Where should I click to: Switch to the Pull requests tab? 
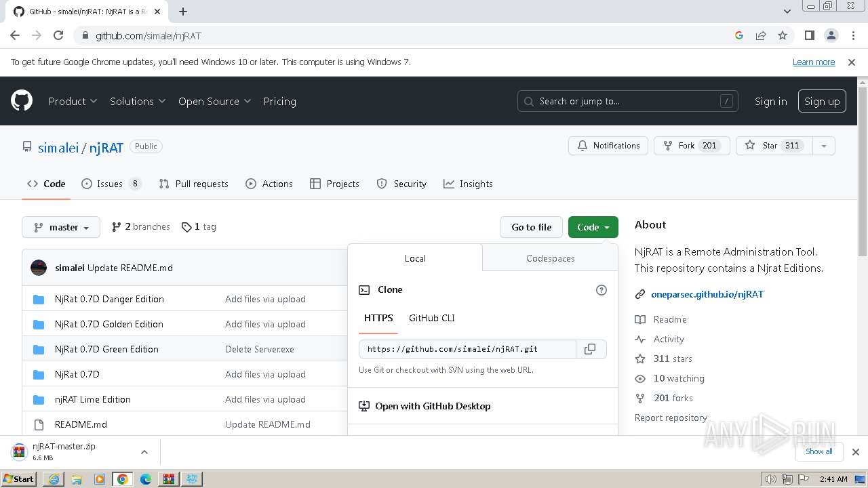[x=193, y=184]
